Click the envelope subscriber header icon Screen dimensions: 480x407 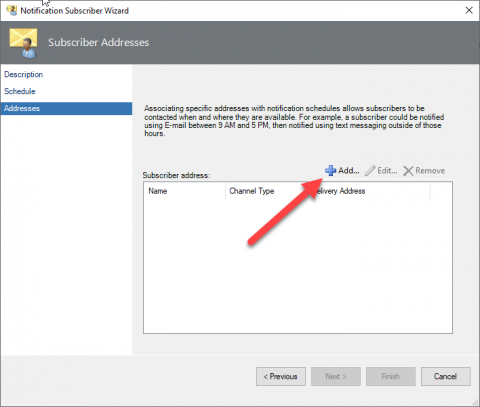click(x=23, y=43)
